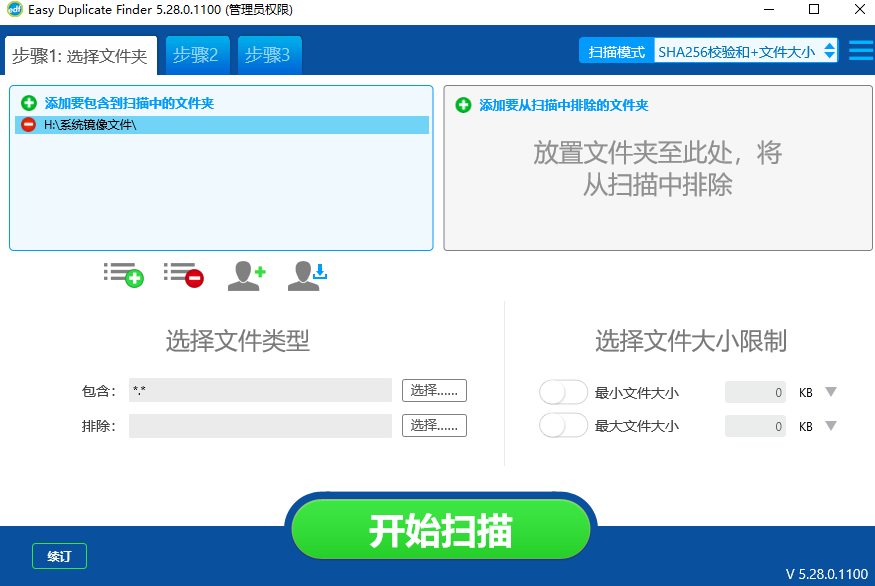Click the download-profile person icon

tap(305, 276)
